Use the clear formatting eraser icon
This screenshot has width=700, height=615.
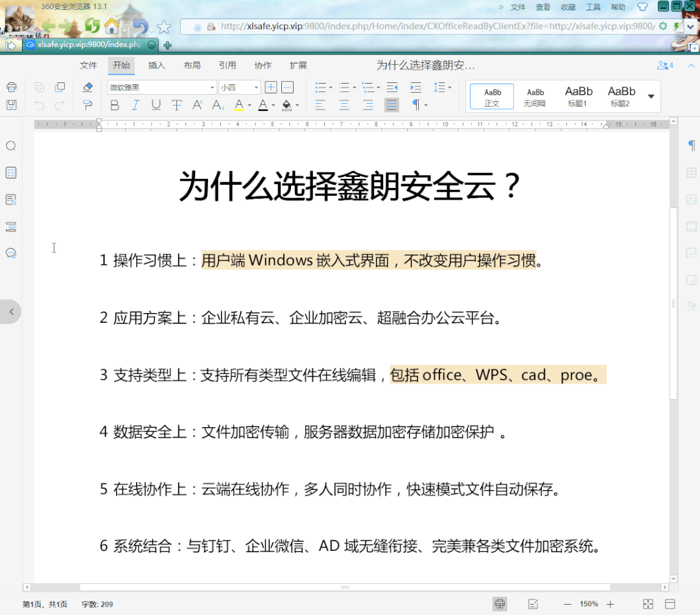tap(88, 86)
